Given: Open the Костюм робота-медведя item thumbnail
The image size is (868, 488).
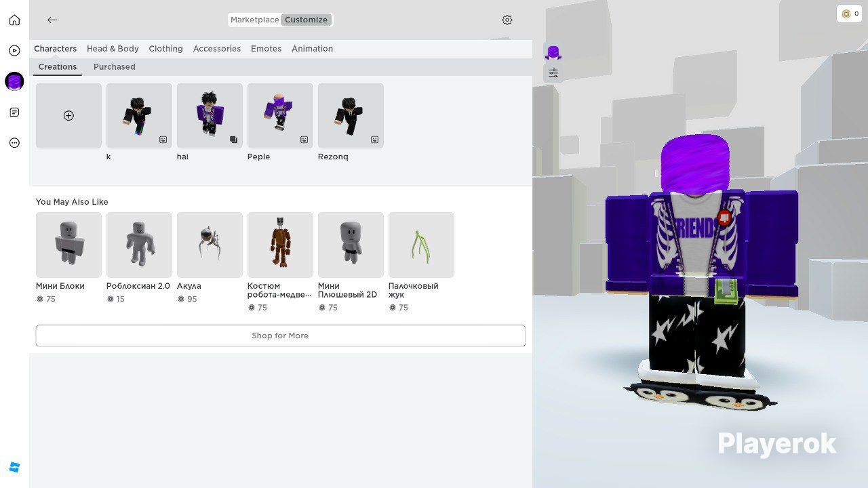Looking at the screenshot, I should tap(280, 245).
